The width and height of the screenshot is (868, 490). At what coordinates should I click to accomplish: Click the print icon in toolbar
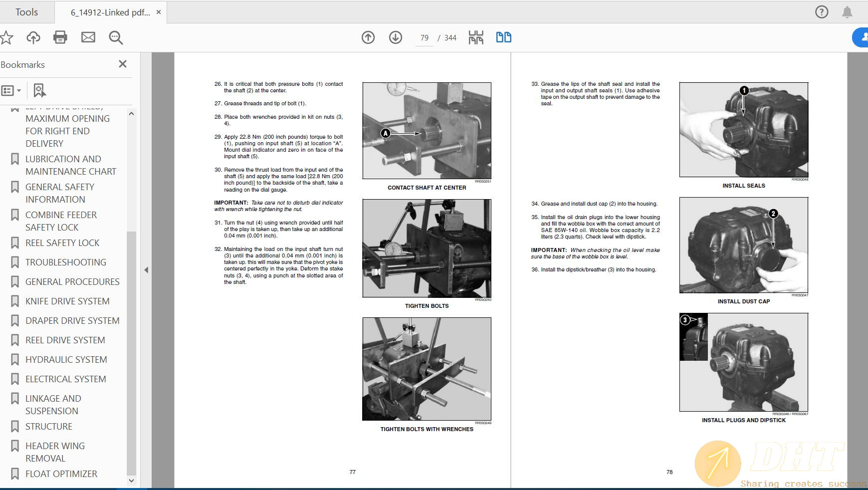[60, 37]
